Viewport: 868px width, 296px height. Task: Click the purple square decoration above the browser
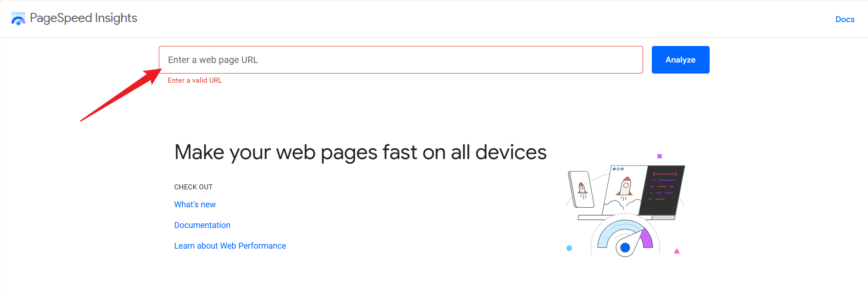coord(660,157)
